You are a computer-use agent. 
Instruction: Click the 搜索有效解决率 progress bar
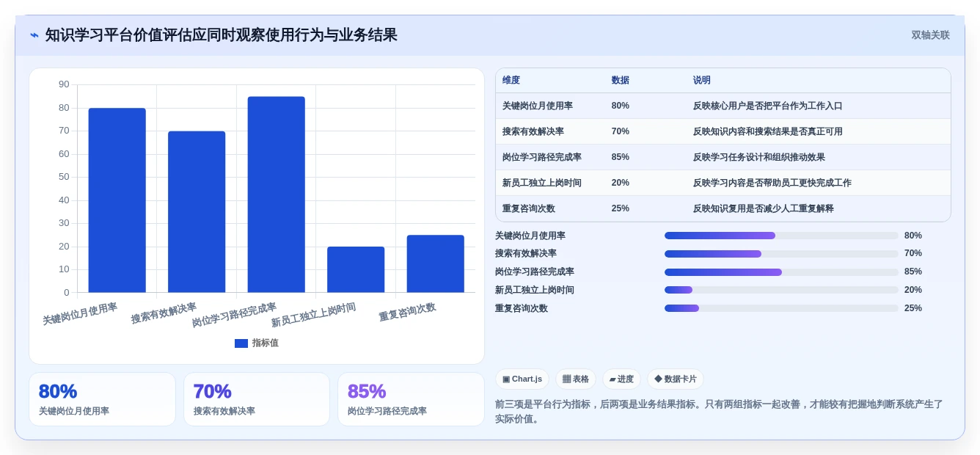pyautogui.click(x=781, y=254)
